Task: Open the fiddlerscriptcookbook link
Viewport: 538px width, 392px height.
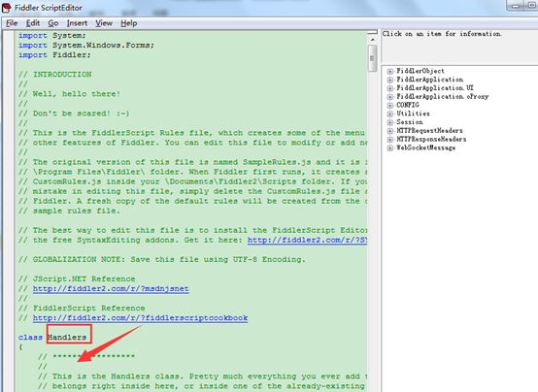Action: click(141, 318)
